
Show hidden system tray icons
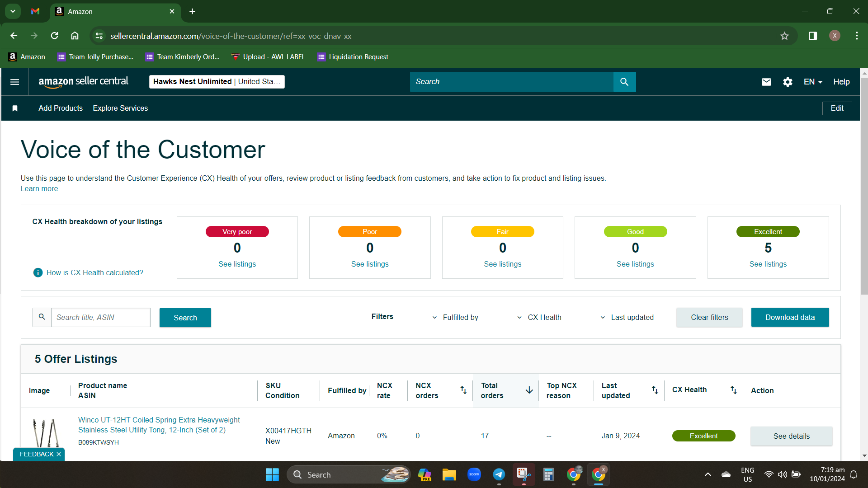(x=708, y=474)
